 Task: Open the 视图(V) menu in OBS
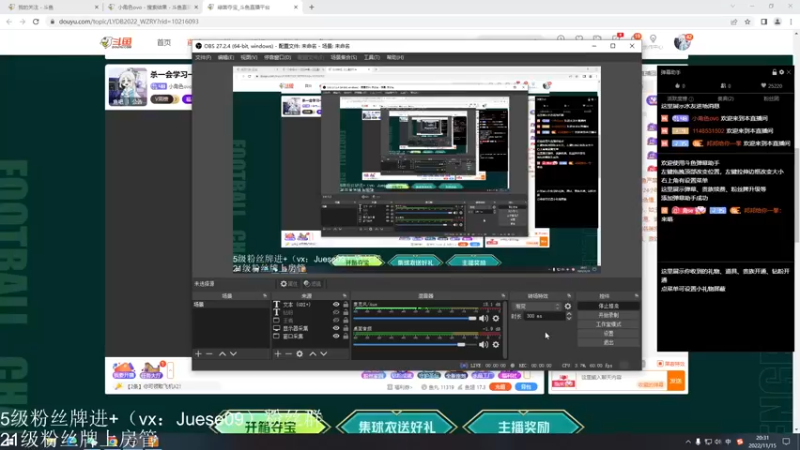click(x=248, y=58)
